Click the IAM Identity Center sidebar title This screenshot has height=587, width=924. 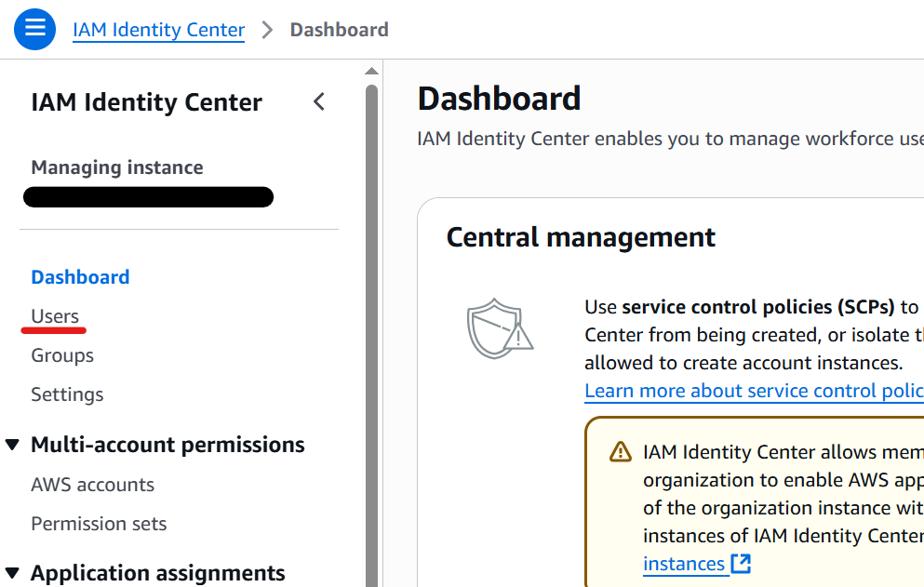click(x=147, y=102)
